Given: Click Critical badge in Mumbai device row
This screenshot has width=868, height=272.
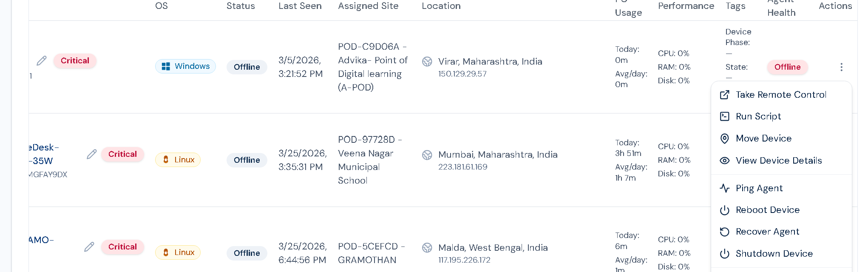Looking at the screenshot, I should (122, 154).
